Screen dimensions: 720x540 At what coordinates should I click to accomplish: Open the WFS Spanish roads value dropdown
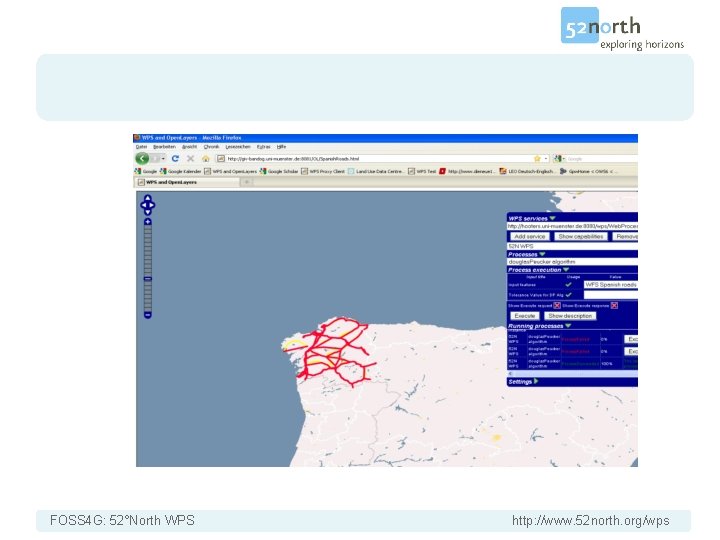coord(610,285)
